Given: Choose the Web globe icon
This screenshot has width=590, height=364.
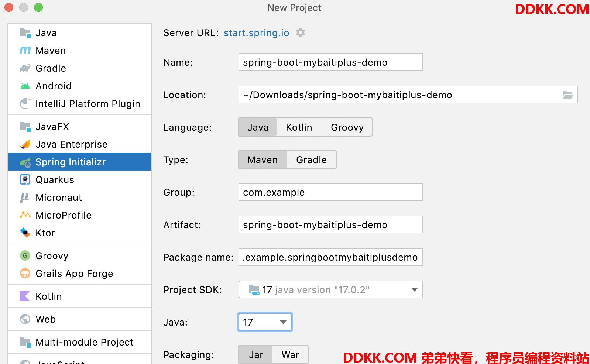Looking at the screenshot, I should tap(25, 319).
